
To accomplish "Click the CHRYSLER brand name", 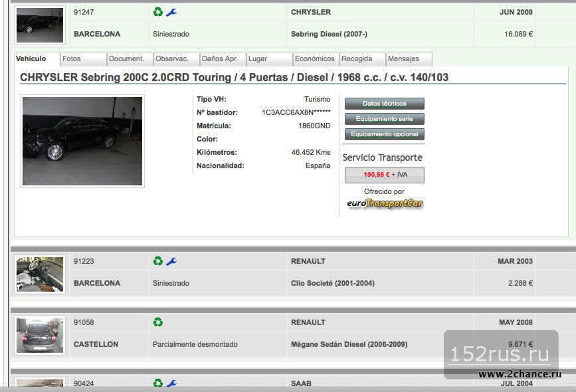I will (x=311, y=12).
